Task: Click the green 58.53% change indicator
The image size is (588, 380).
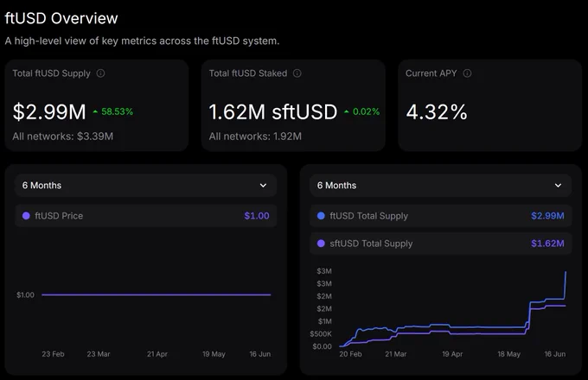Action: (x=113, y=111)
